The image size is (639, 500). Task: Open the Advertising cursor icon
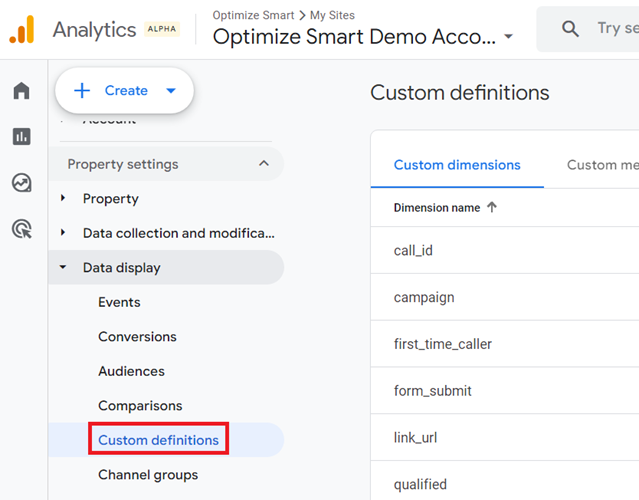[22, 229]
